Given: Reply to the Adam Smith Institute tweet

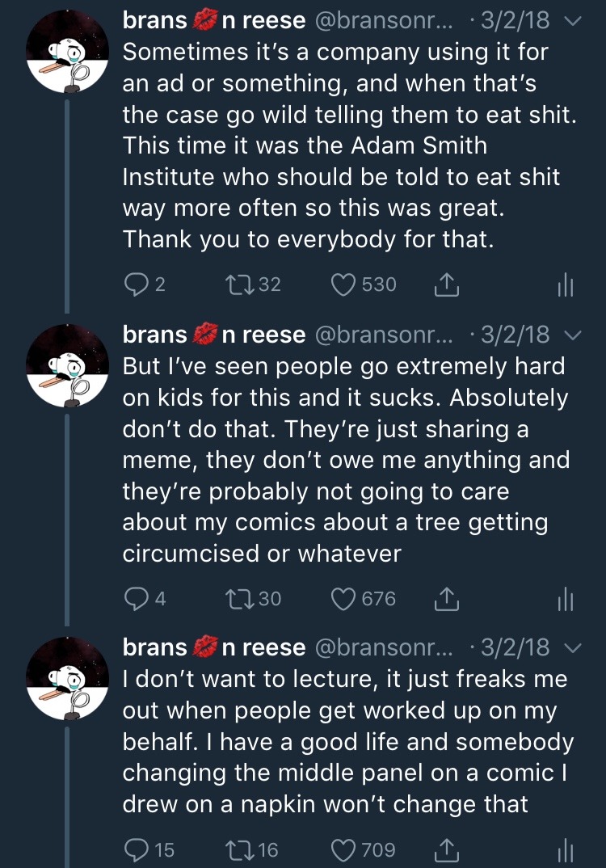Looking at the screenshot, I should pyautogui.click(x=134, y=284).
